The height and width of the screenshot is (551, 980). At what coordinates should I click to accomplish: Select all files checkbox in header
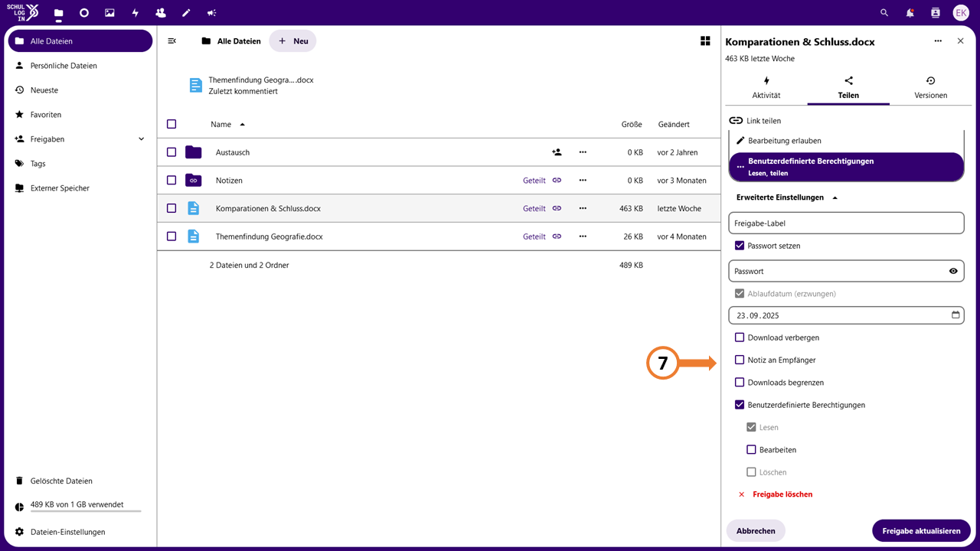click(x=171, y=124)
